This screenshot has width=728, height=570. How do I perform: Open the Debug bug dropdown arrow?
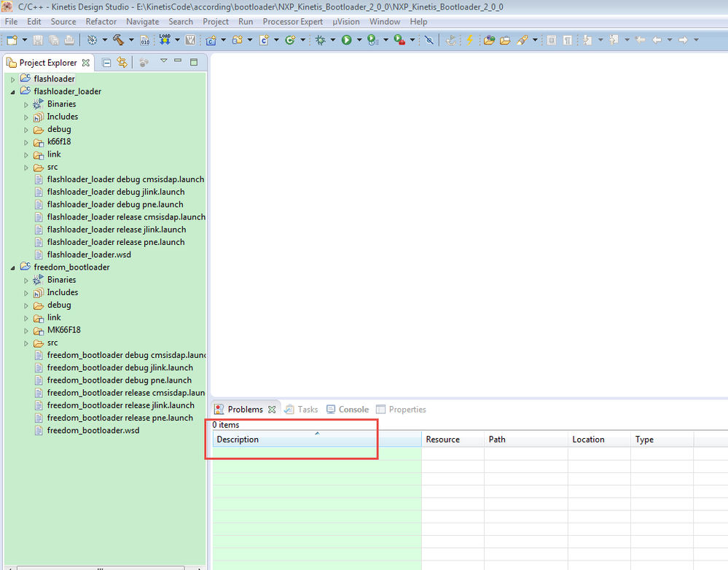coord(332,40)
